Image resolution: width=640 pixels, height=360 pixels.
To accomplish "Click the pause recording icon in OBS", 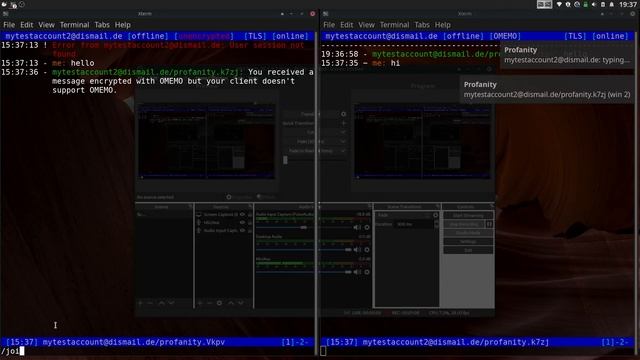I will (x=489, y=224).
